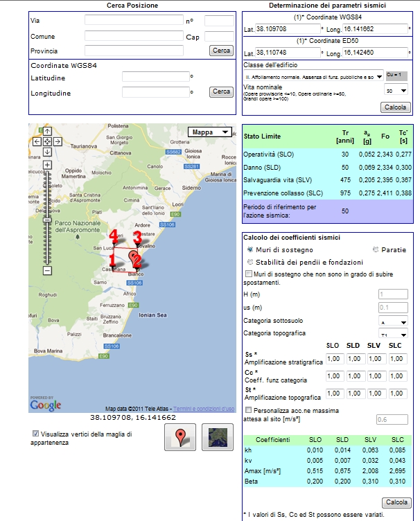This screenshot has width=420, height=521.
Task: Click grid vertex marker 4
Action: pos(114,237)
